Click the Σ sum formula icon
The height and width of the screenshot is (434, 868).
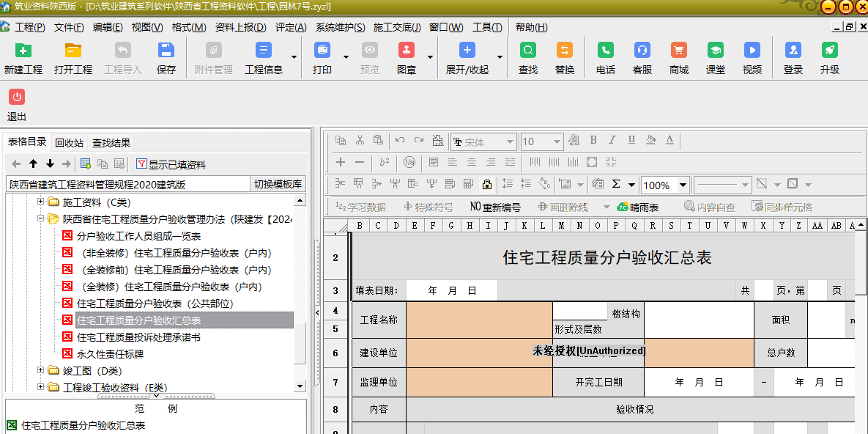click(x=615, y=184)
